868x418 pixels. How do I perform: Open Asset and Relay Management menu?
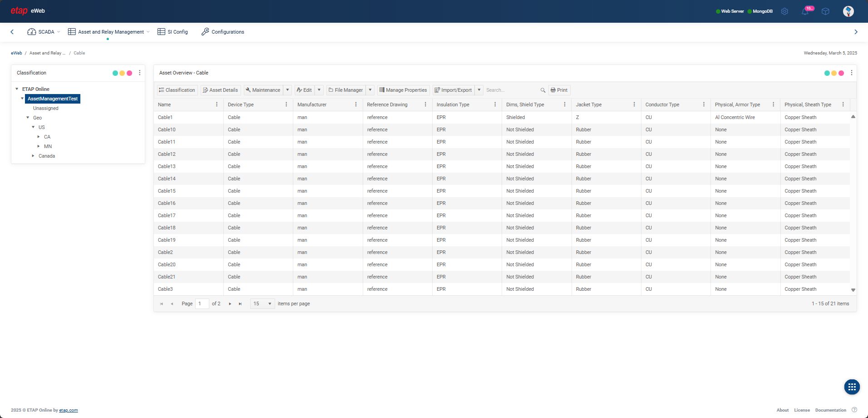pyautogui.click(x=108, y=32)
